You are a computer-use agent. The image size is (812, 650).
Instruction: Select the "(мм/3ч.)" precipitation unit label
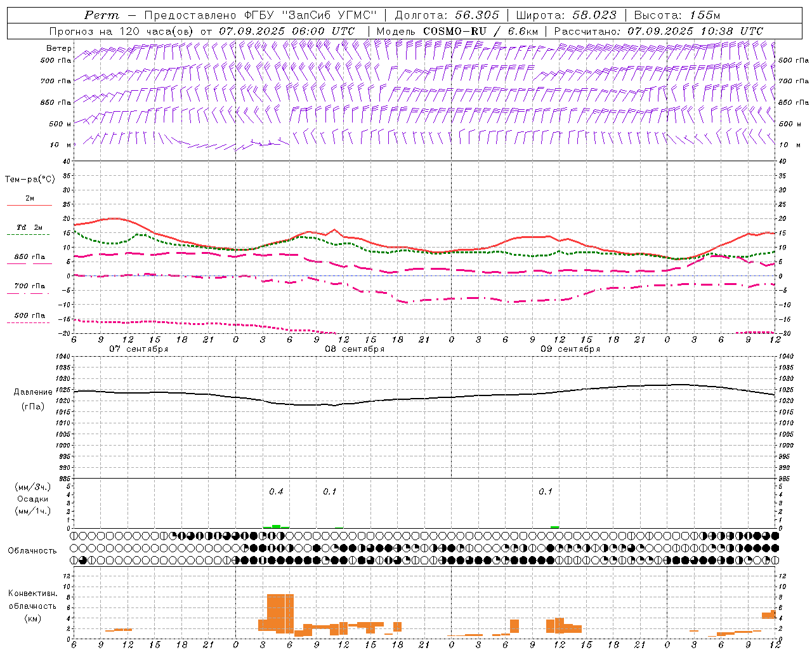coord(33,487)
